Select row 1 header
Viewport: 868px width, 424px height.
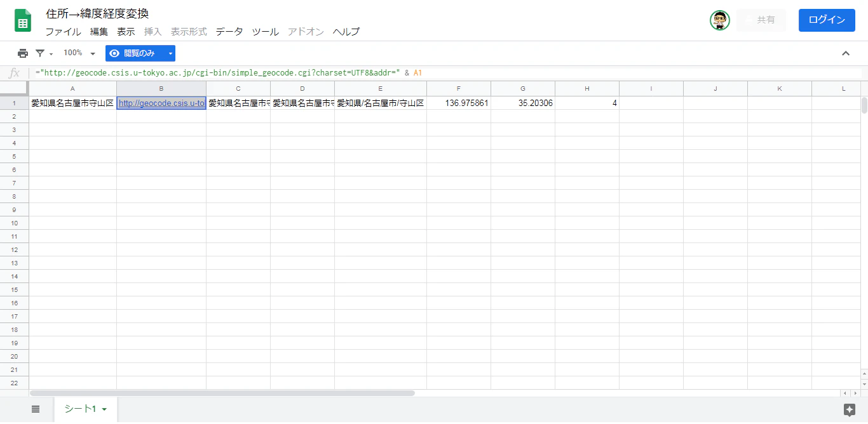[14, 103]
